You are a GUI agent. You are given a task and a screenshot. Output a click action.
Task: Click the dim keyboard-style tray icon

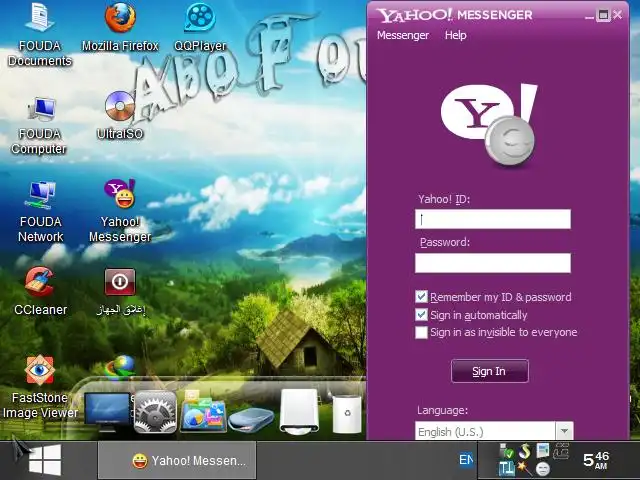pos(561,451)
